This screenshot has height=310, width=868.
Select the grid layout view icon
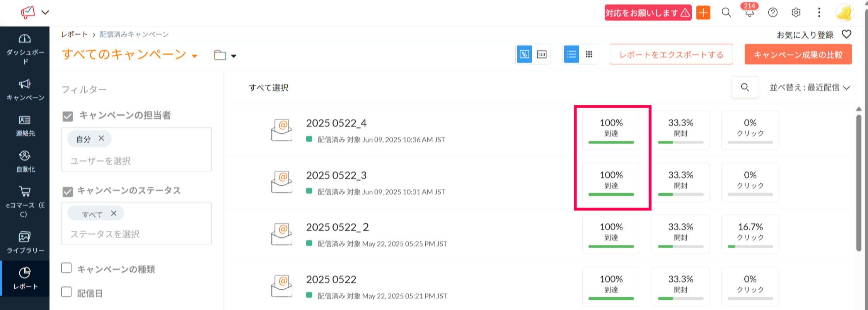(x=589, y=55)
